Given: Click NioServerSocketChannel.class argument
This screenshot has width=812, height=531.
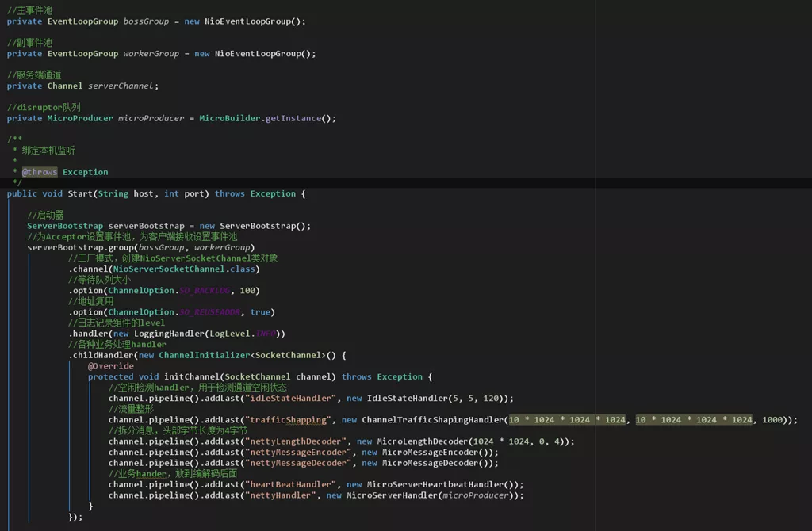Looking at the screenshot, I should coord(184,269).
